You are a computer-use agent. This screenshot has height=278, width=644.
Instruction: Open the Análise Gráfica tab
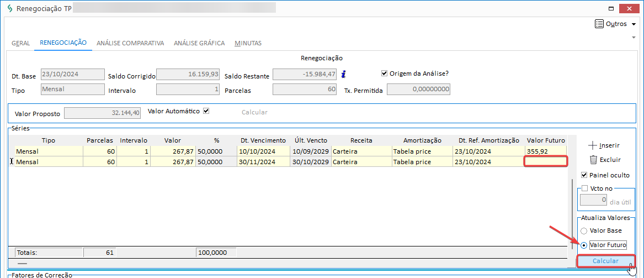click(199, 43)
